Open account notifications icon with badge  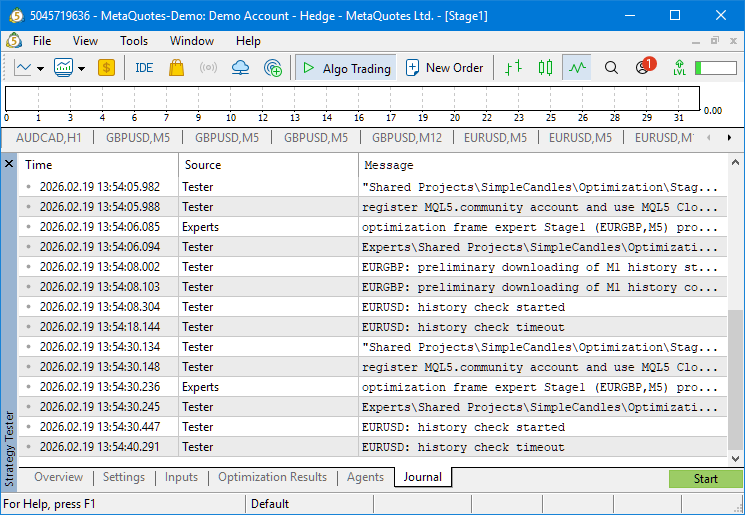(x=645, y=66)
